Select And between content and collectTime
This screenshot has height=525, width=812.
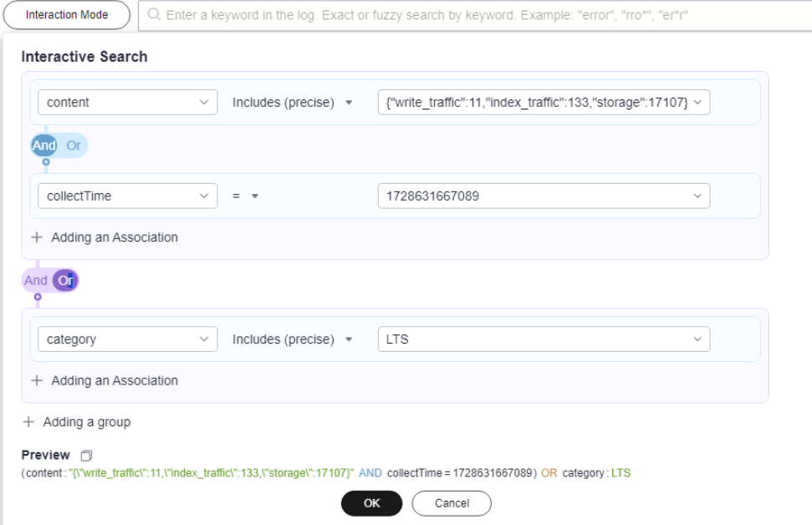44,145
